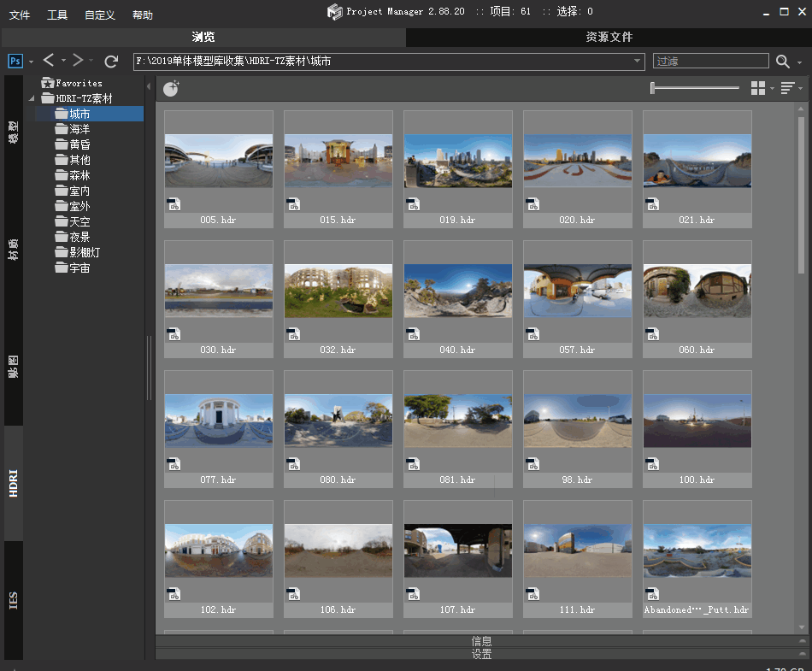Click the add-to-favorites star circle icon

171,89
